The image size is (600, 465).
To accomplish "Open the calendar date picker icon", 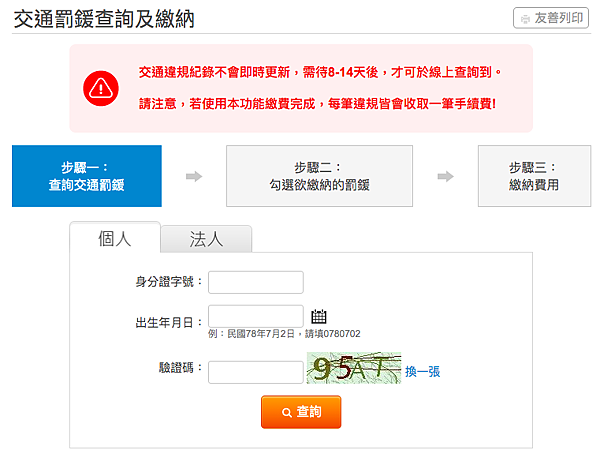I will point(320,317).
